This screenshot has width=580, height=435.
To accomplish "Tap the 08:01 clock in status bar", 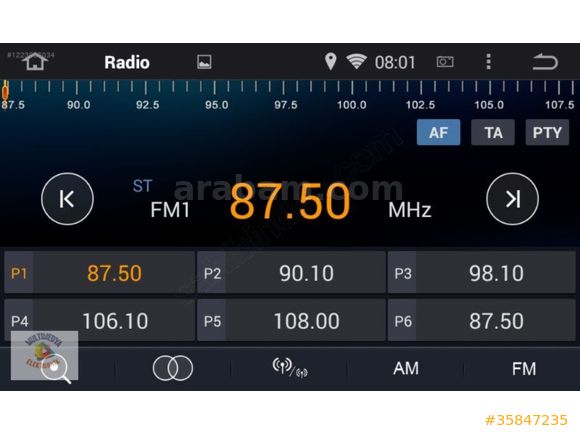I will pos(395,62).
